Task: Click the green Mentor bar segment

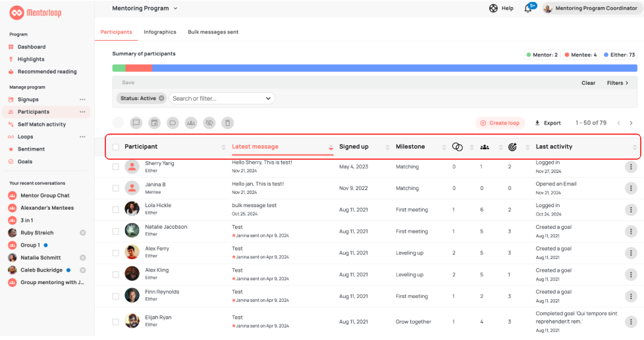Action: [119, 68]
